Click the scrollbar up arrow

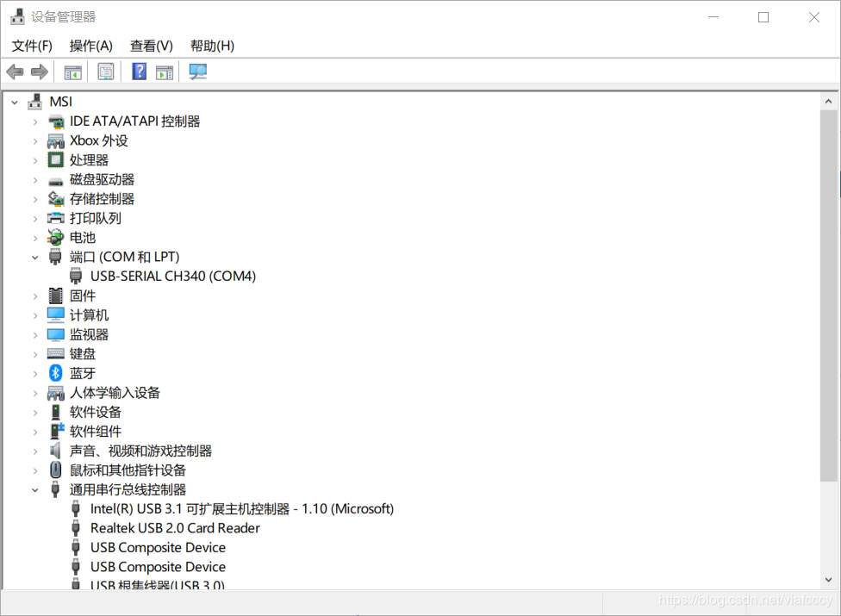tap(828, 102)
